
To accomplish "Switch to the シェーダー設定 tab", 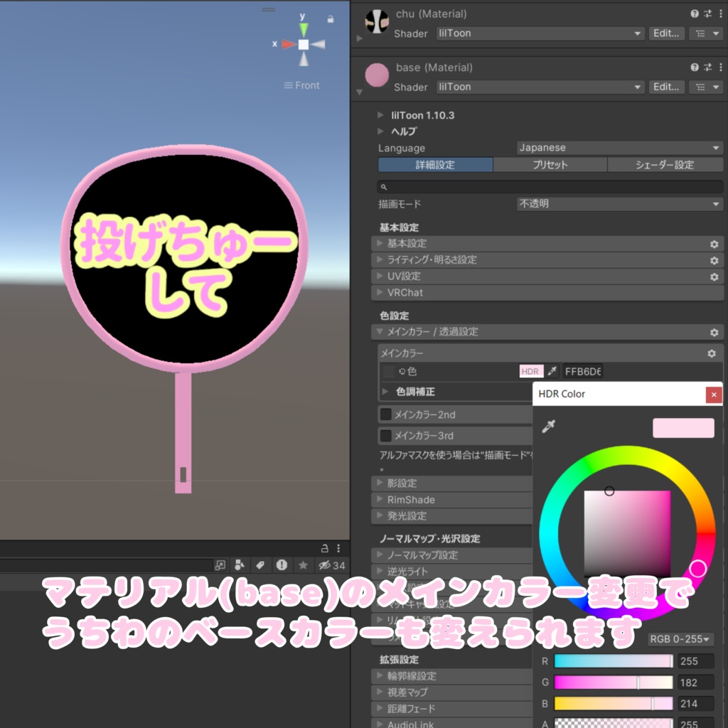I will pos(665,164).
